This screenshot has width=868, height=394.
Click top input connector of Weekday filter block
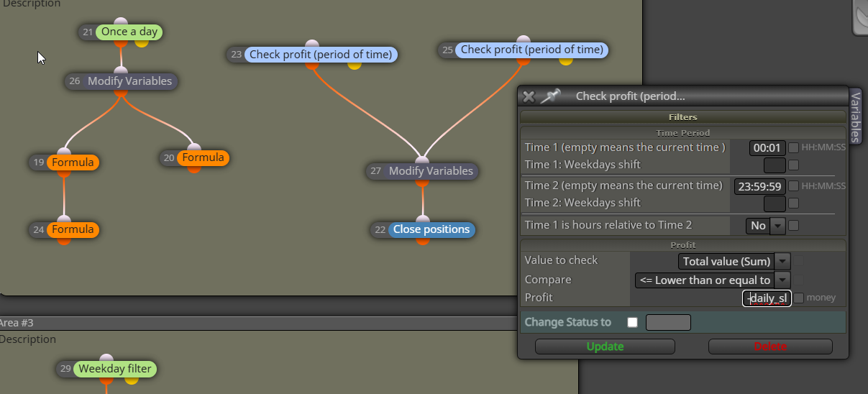[x=106, y=359]
